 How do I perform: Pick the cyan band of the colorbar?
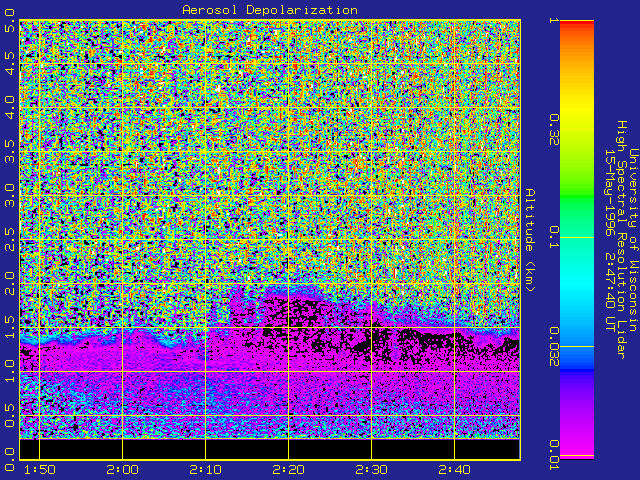(577, 286)
